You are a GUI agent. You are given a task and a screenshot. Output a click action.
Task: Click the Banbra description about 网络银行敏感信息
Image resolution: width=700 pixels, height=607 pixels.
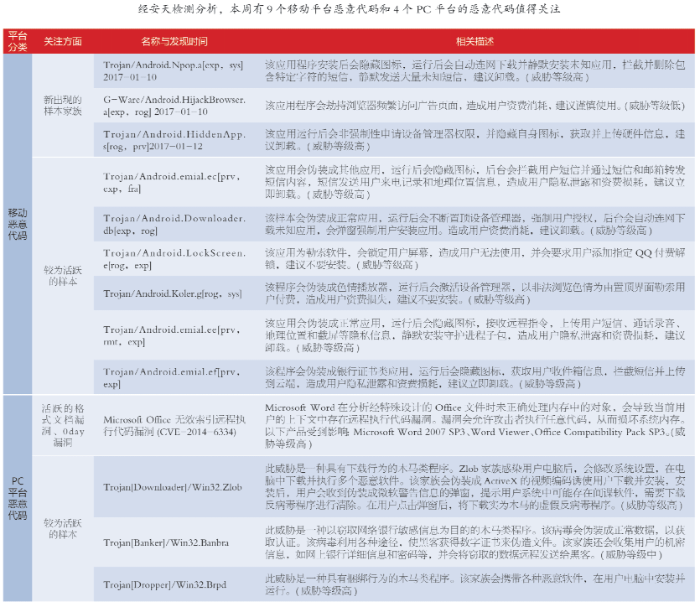pyautogui.click(x=475, y=542)
